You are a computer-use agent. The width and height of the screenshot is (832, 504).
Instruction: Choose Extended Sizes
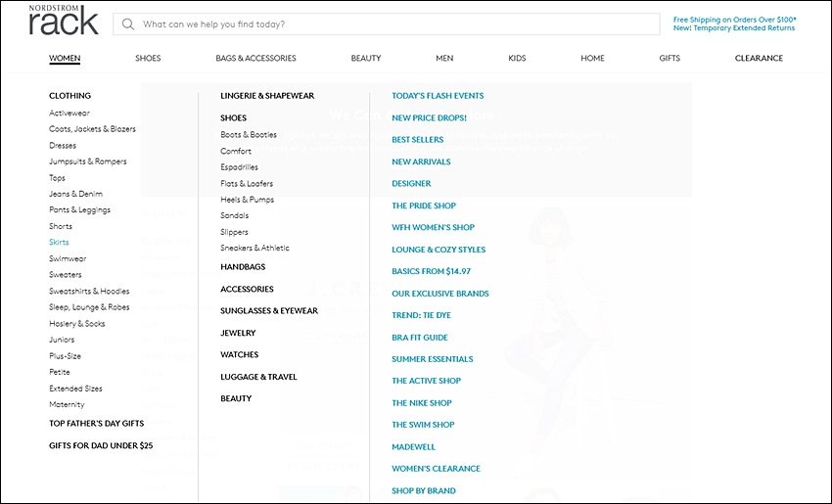pyautogui.click(x=76, y=389)
